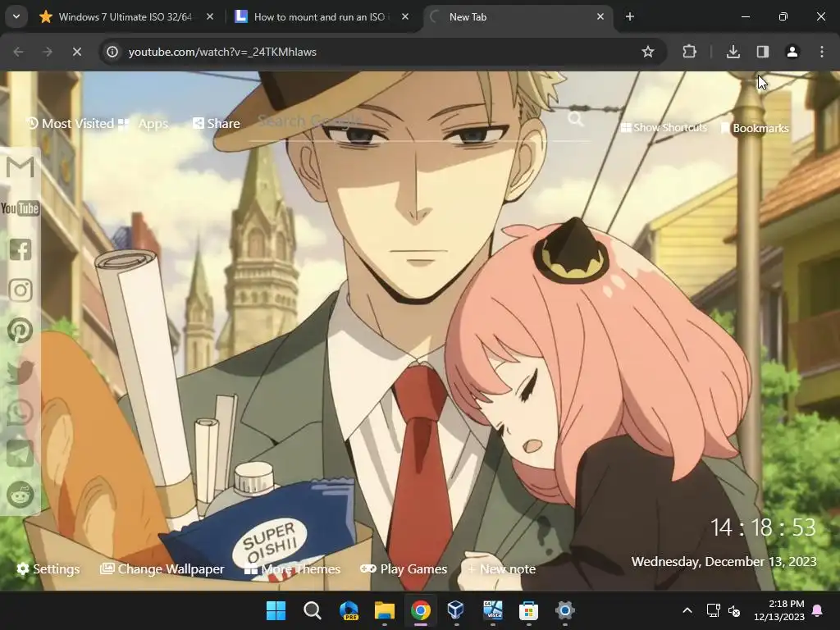Open VirtualBox from taskbar
The height and width of the screenshot is (630, 840).
pos(456,610)
